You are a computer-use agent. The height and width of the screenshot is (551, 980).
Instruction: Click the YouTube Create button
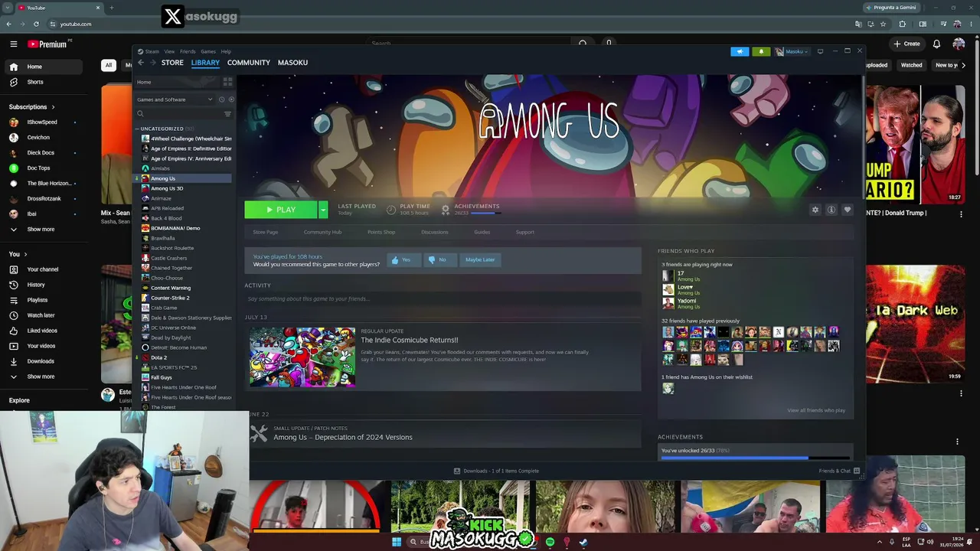click(x=906, y=44)
